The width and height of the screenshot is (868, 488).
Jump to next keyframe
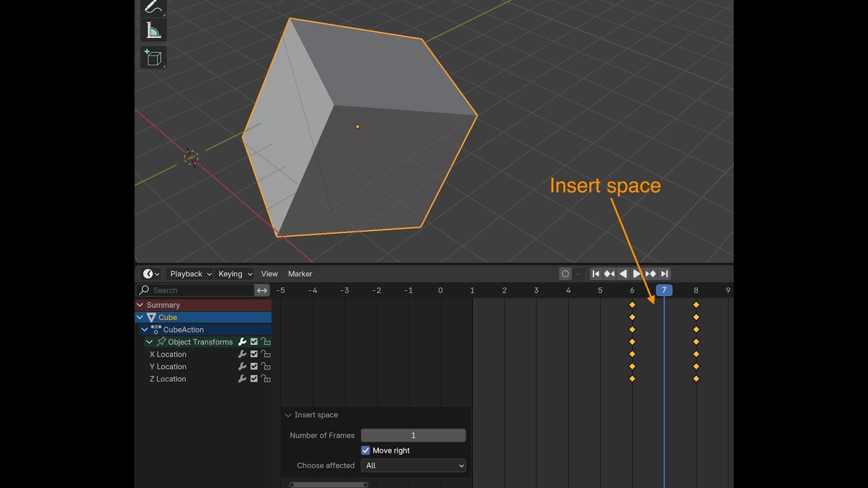[650, 274]
